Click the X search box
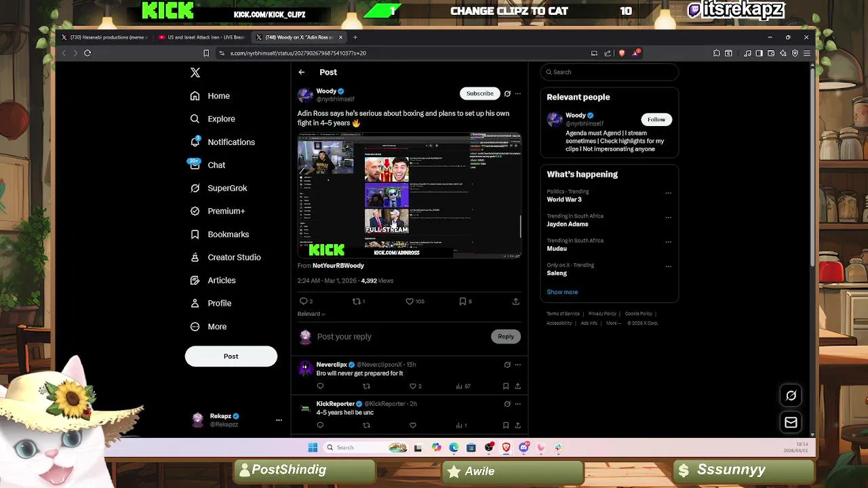Image resolution: width=868 pixels, height=488 pixels. (x=609, y=72)
